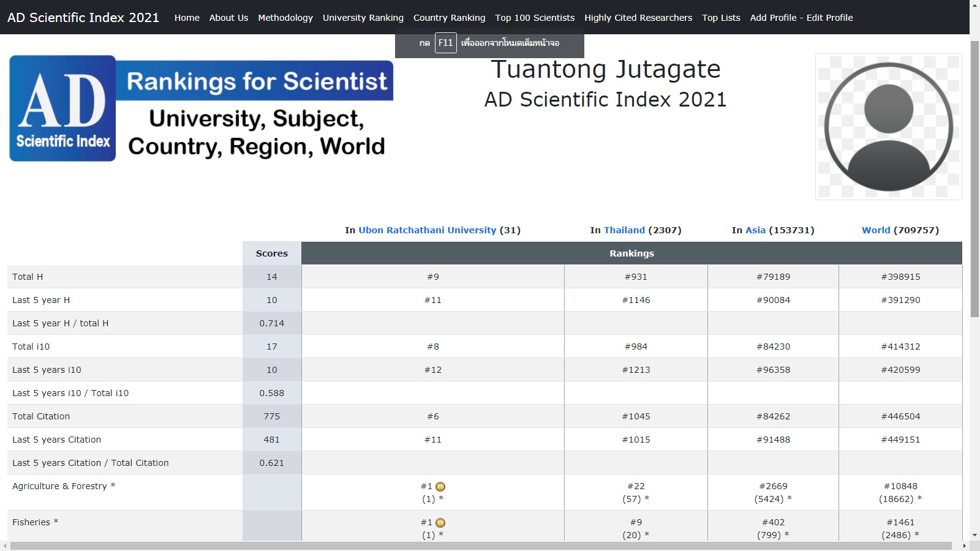Open Top Lists menu item
980x551 pixels.
pos(721,18)
